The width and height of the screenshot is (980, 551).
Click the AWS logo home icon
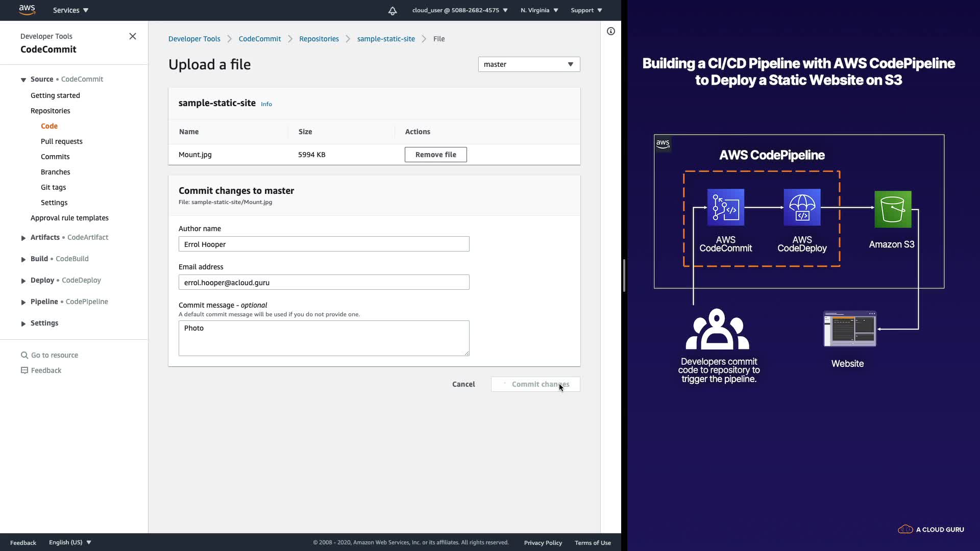click(27, 10)
